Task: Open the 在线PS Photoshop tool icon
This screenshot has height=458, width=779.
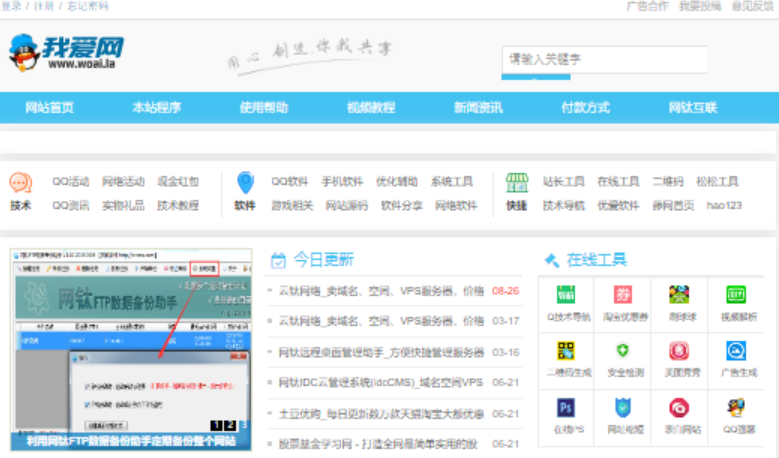Action: [x=566, y=408]
